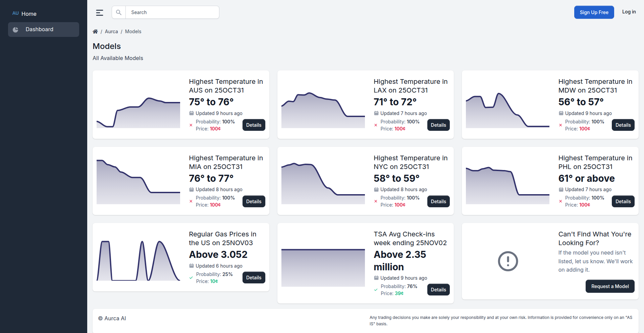Click the Request a Model button
Screen dimensions: 644x333
coord(610,286)
